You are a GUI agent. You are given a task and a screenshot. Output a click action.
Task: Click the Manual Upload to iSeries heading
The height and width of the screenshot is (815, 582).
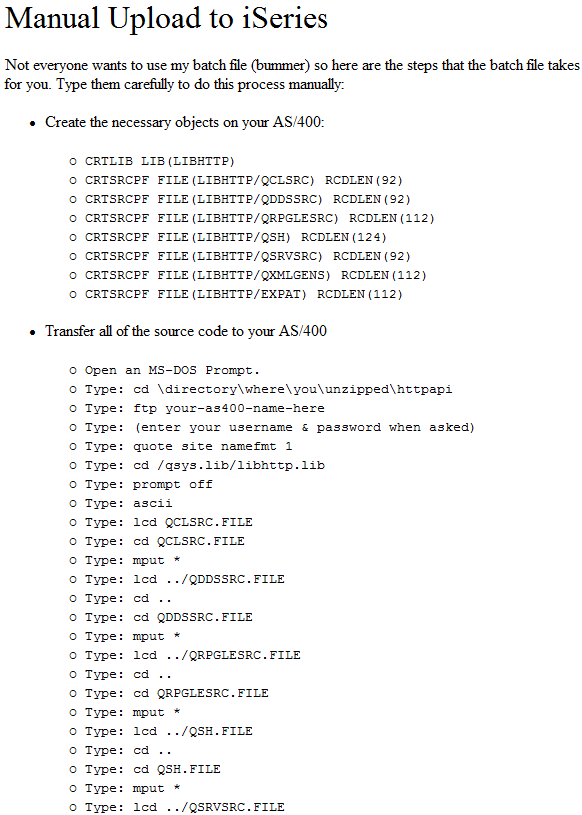click(166, 19)
